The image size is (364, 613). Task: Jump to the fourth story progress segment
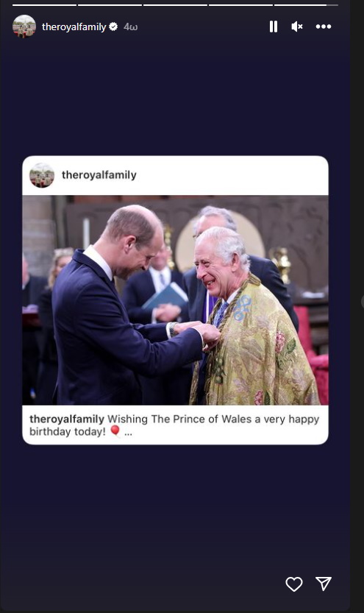point(240,5)
